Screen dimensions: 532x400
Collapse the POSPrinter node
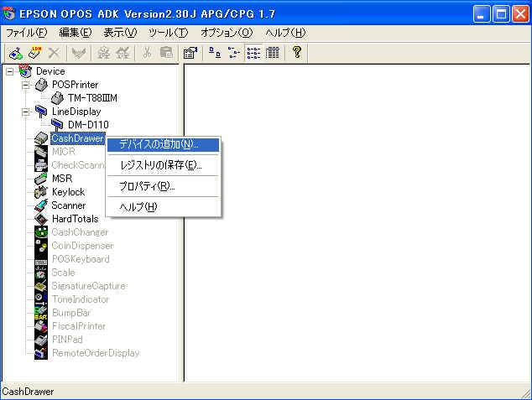tap(25, 85)
